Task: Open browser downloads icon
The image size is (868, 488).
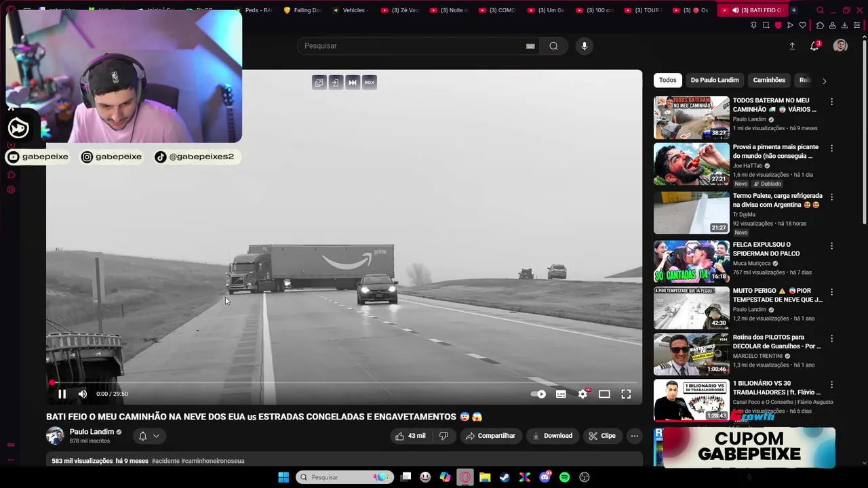Action: point(844,25)
